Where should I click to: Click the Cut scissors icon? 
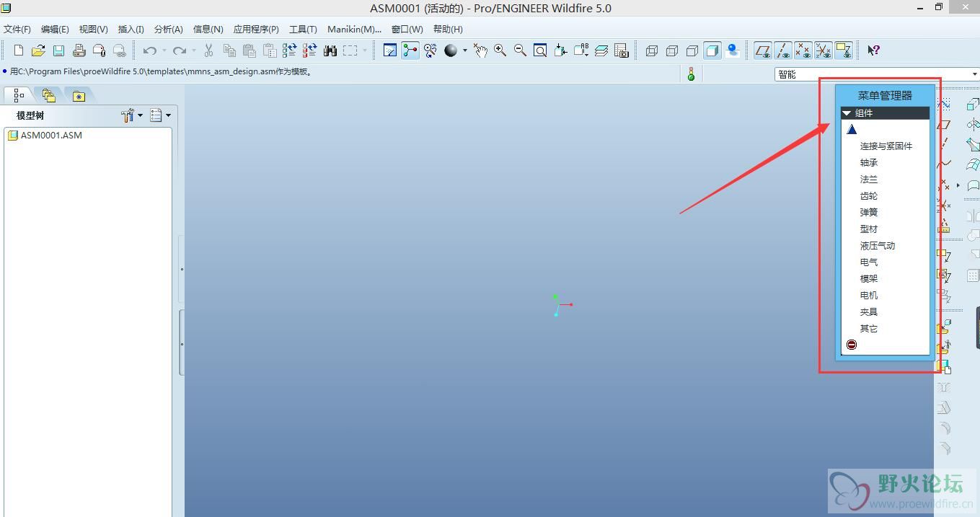pyautogui.click(x=208, y=50)
